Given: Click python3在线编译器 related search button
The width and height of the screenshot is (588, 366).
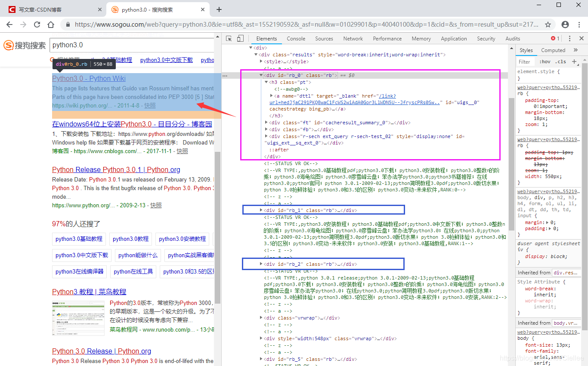Looking at the screenshot, I should (79, 271).
